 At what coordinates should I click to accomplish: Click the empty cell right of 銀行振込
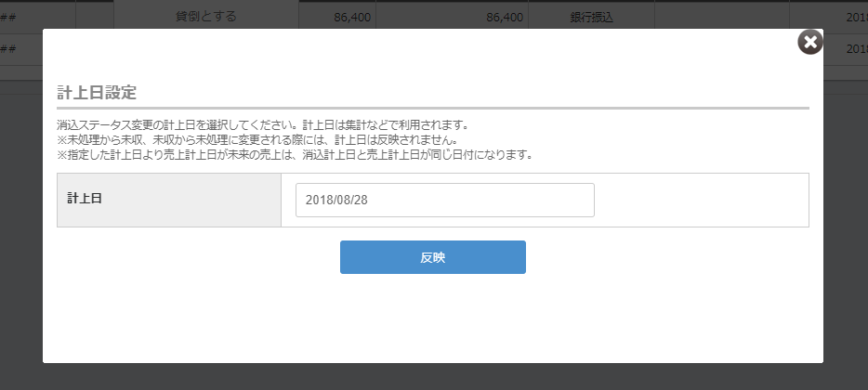(x=721, y=17)
